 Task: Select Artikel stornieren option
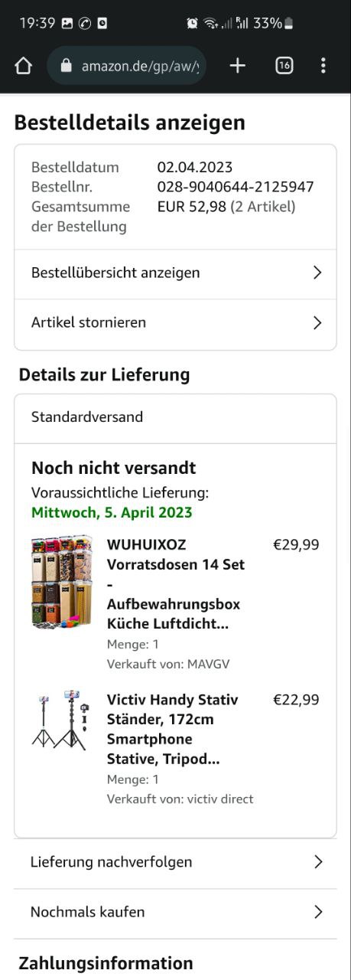pyautogui.click(x=175, y=323)
